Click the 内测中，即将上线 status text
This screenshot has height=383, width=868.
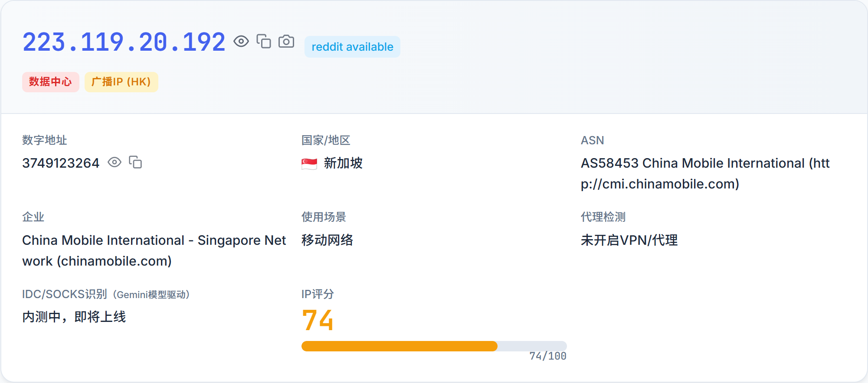(x=74, y=317)
